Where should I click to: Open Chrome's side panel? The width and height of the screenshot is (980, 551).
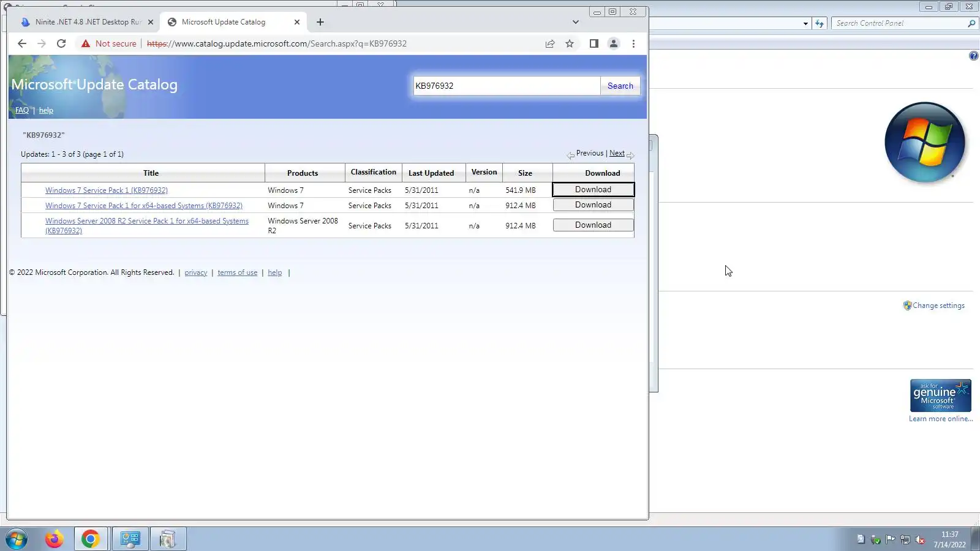[594, 43]
